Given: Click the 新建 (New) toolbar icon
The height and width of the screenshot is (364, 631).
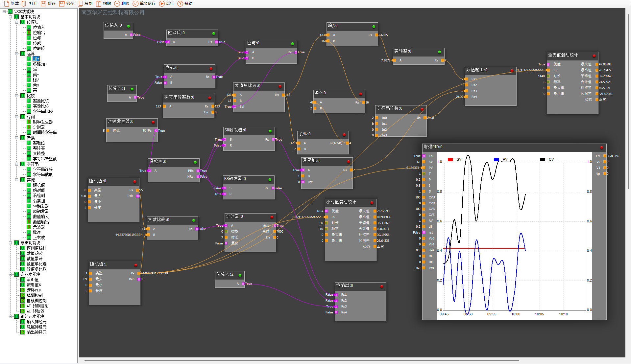Looking at the screenshot, I should 7,4.
